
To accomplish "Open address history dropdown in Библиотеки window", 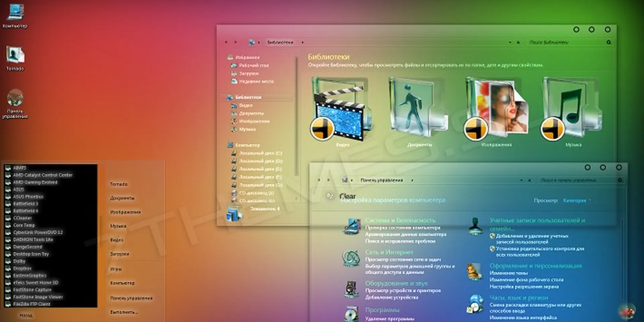I will click(x=510, y=42).
